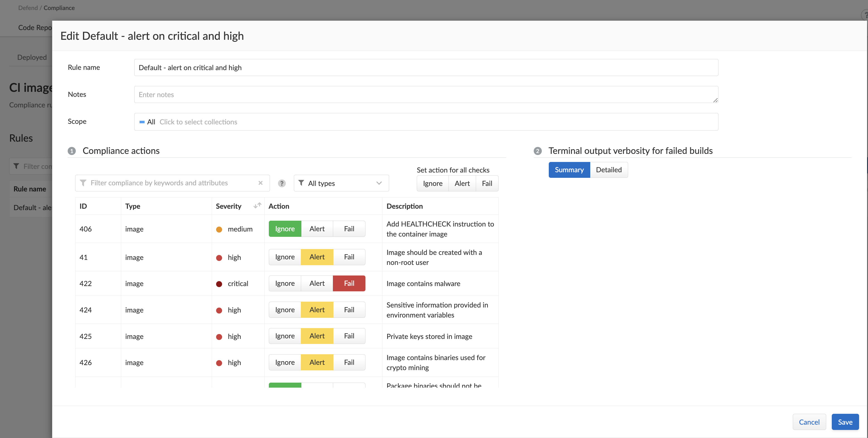Screen dimensions: 868x438
Task: Set rule 406 action to Alert
Action: [317, 229]
